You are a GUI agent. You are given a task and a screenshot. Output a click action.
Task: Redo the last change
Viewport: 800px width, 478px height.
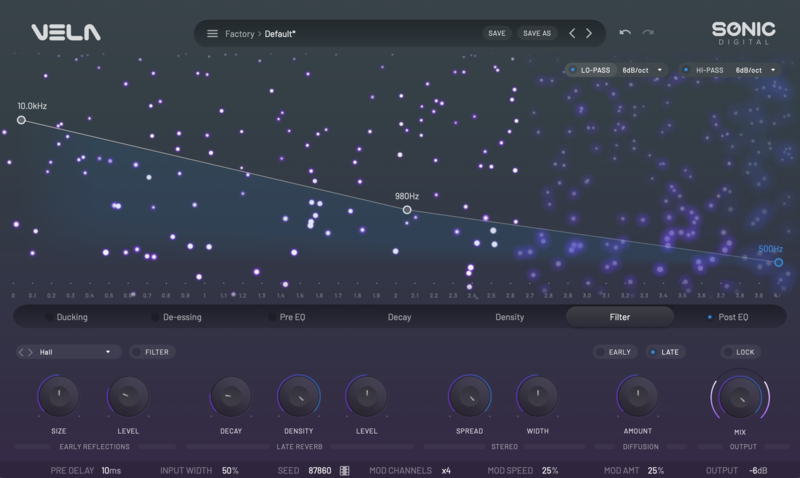(648, 32)
